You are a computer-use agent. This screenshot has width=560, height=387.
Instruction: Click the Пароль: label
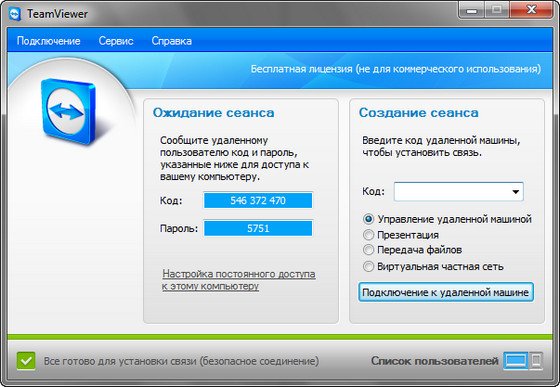(179, 228)
